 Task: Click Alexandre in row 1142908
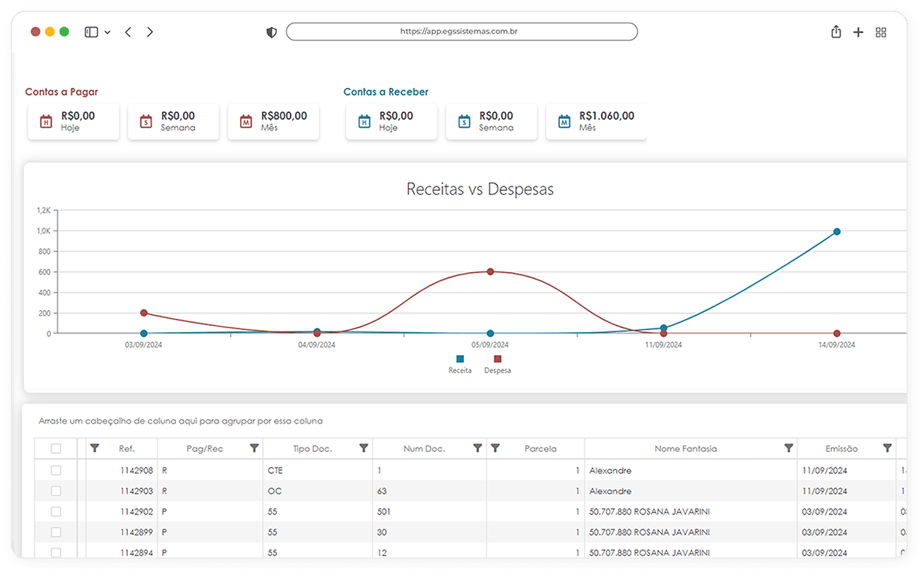(x=611, y=471)
